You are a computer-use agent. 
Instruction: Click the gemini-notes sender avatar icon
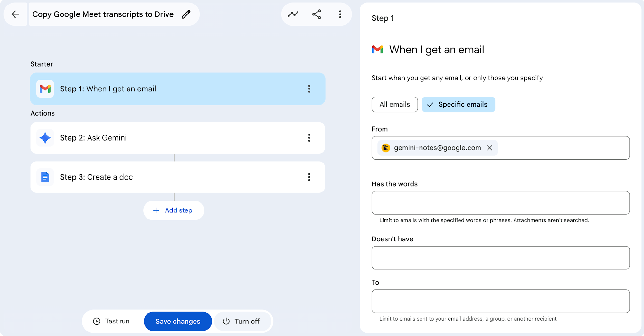[386, 148]
